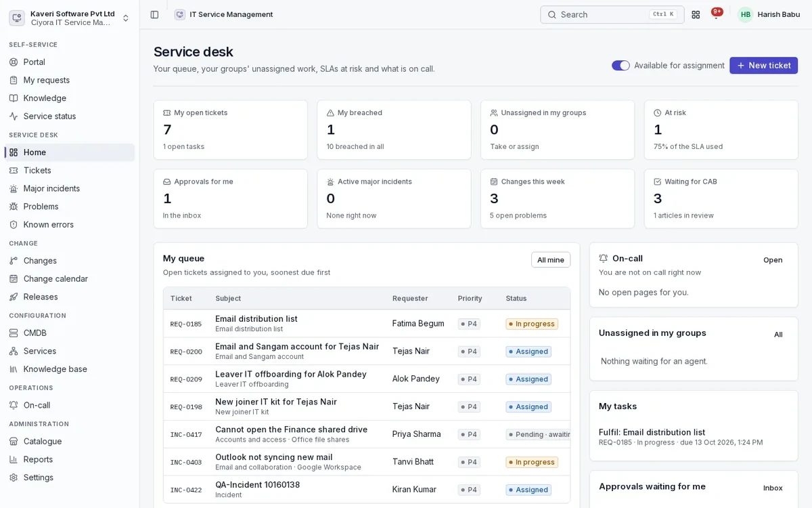Click the Releases rocket icon

(14, 297)
